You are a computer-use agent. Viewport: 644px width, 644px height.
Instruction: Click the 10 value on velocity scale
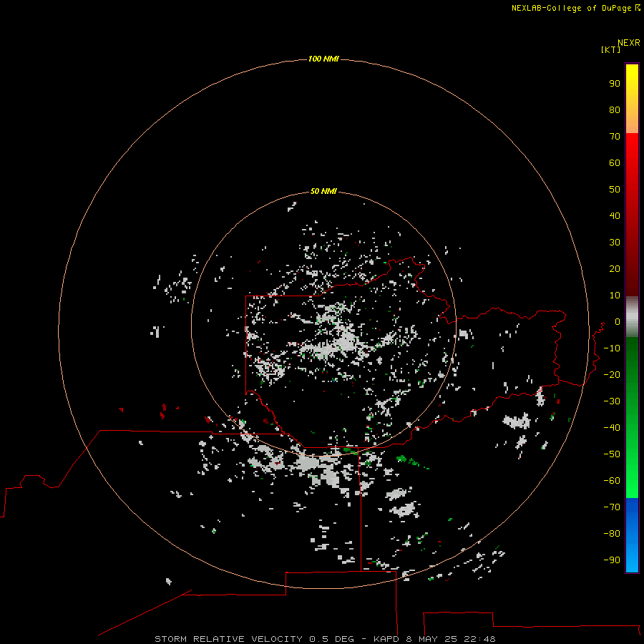coord(615,296)
